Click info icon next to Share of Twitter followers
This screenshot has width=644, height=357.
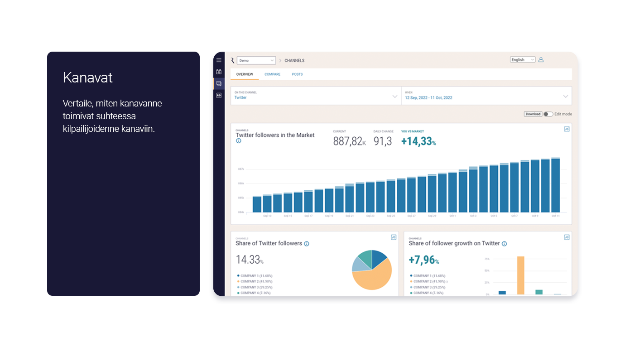pos(307,244)
